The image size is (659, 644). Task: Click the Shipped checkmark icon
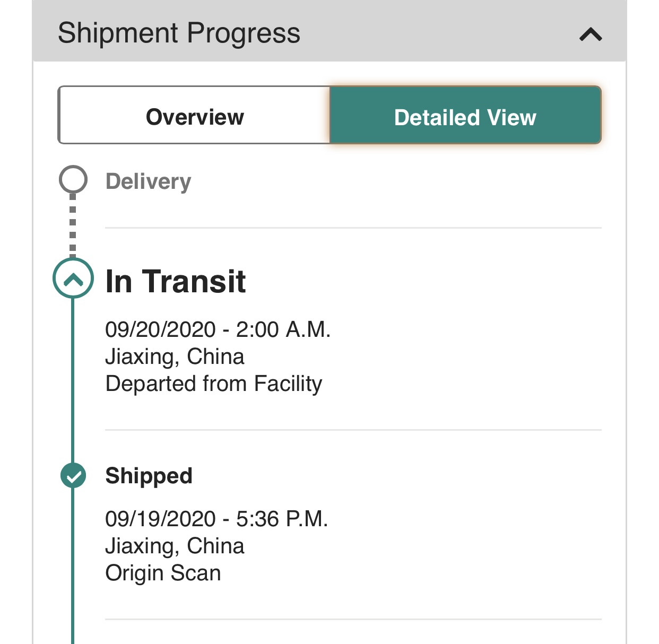coord(73,475)
